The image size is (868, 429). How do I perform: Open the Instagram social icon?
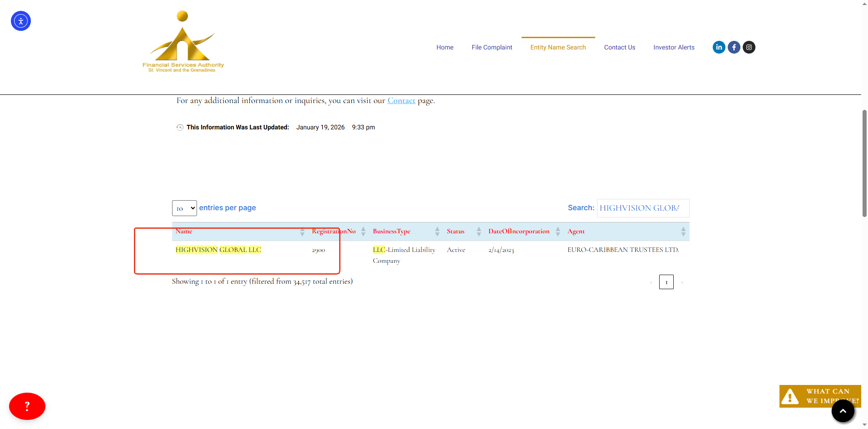(749, 47)
